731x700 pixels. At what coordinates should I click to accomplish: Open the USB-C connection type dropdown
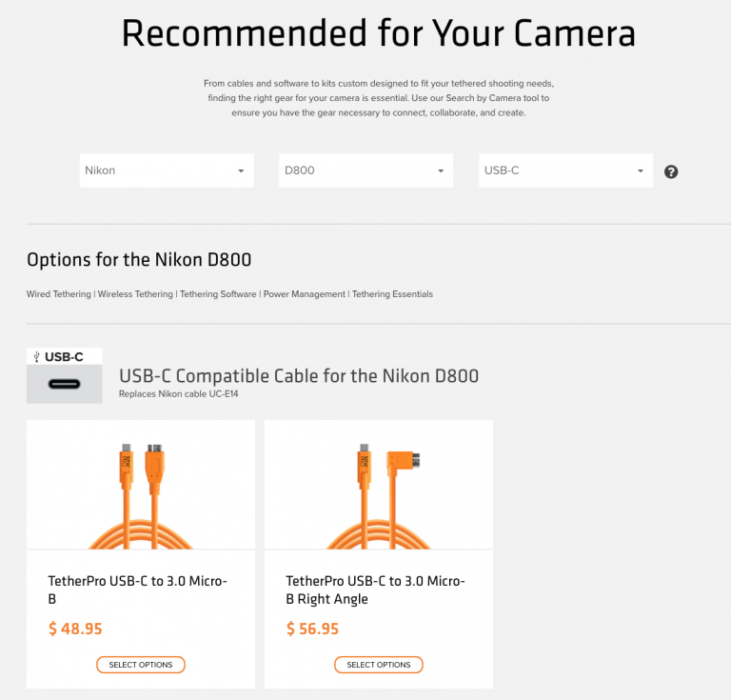point(566,170)
